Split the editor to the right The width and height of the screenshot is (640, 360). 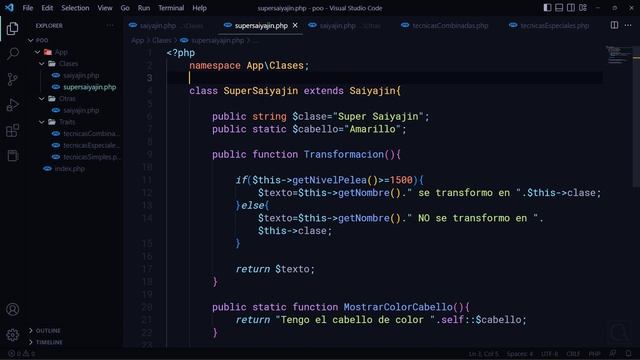tap(614, 25)
